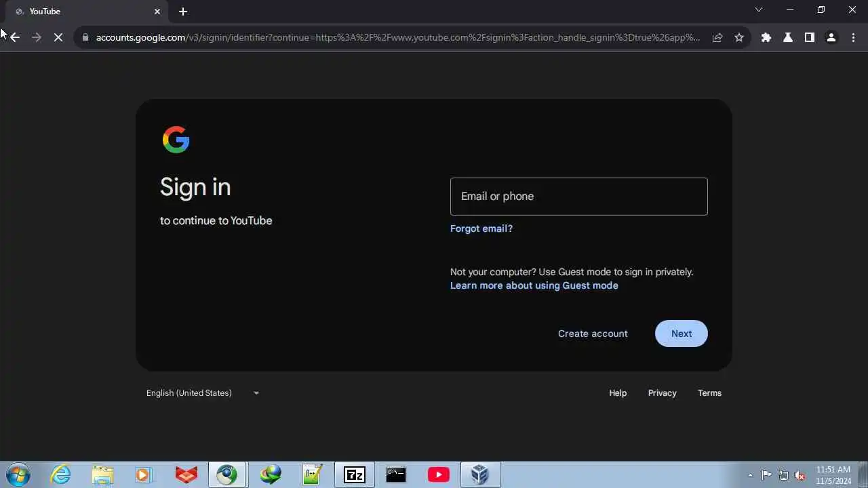The height and width of the screenshot is (488, 868).
Task: Click the Next button
Action: click(x=682, y=333)
